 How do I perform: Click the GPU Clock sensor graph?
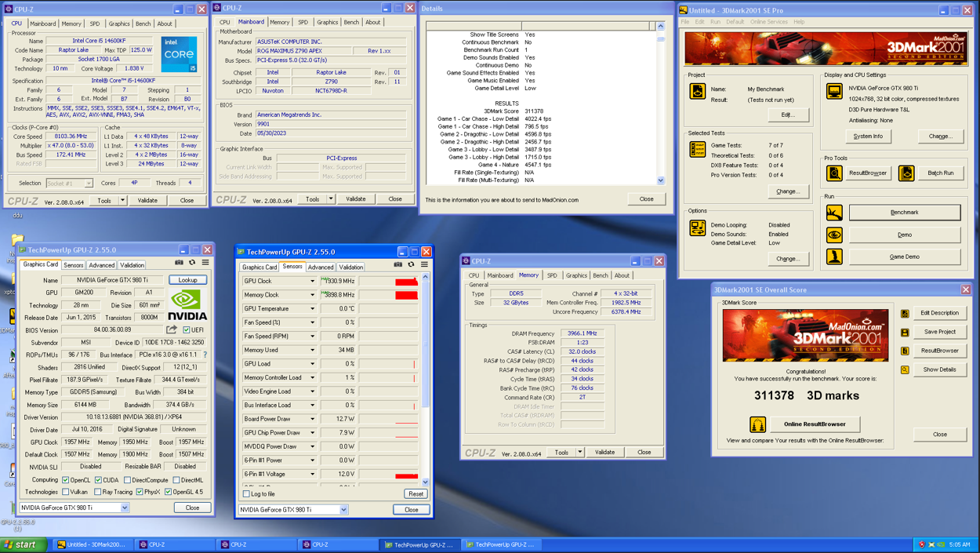(389, 281)
